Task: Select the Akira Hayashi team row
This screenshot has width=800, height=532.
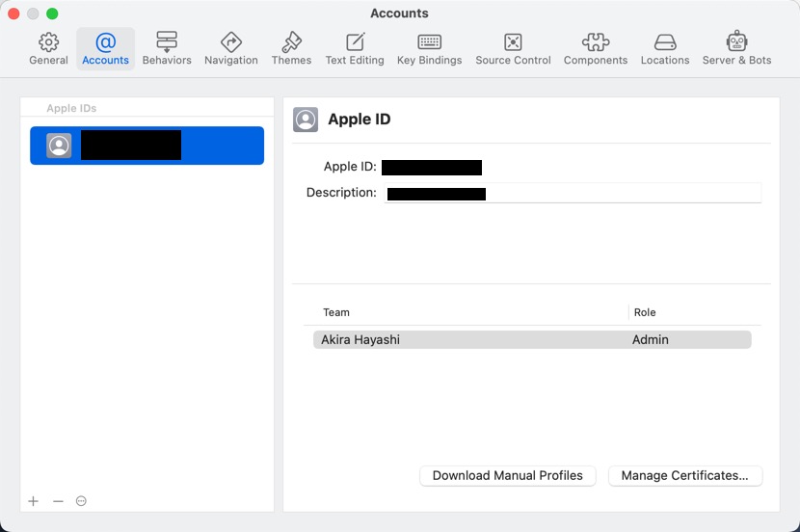Action: pyautogui.click(x=532, y=339)
